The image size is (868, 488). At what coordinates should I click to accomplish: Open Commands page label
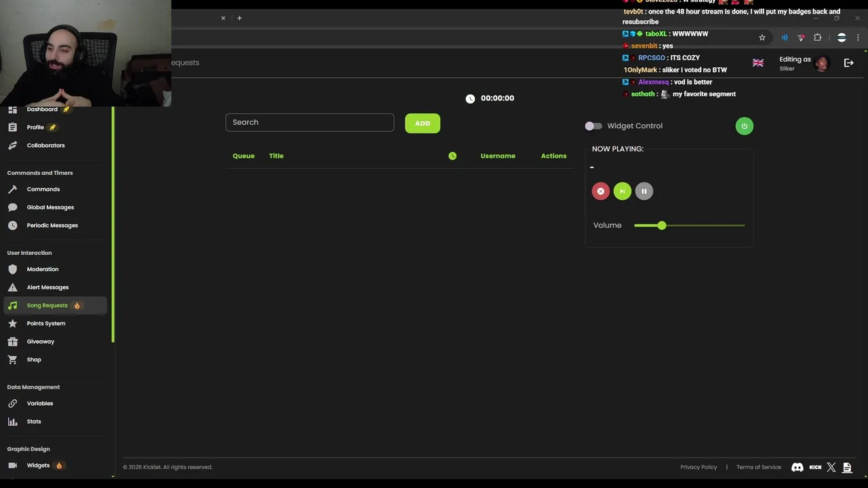point(43,189)
